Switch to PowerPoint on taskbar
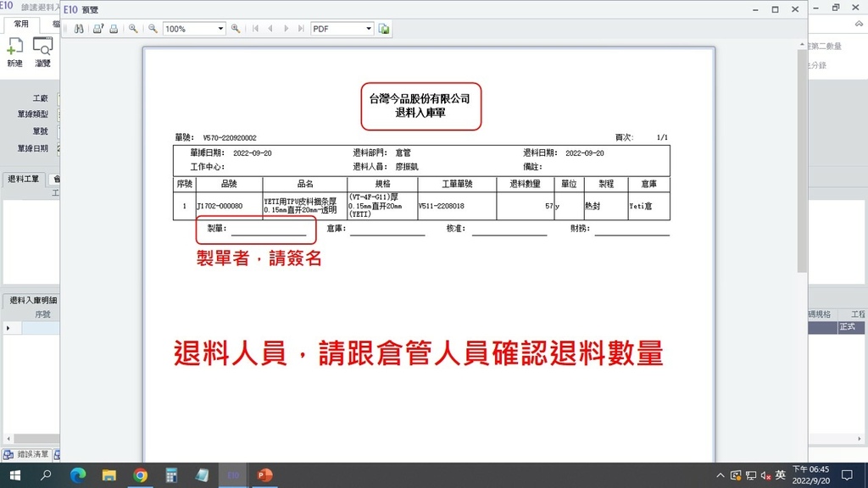This screenshot has width=868, height=488. click(x=264, y=475)
